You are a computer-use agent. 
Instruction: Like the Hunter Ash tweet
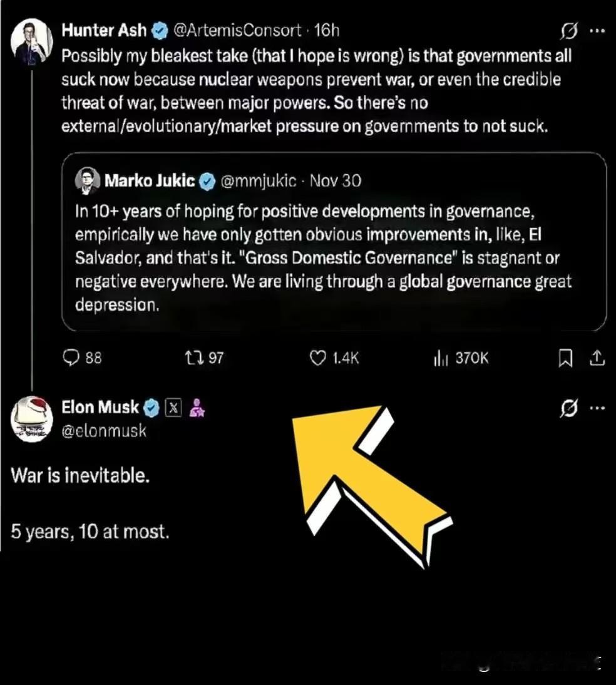pyautogui.click(x=319, y=358)
